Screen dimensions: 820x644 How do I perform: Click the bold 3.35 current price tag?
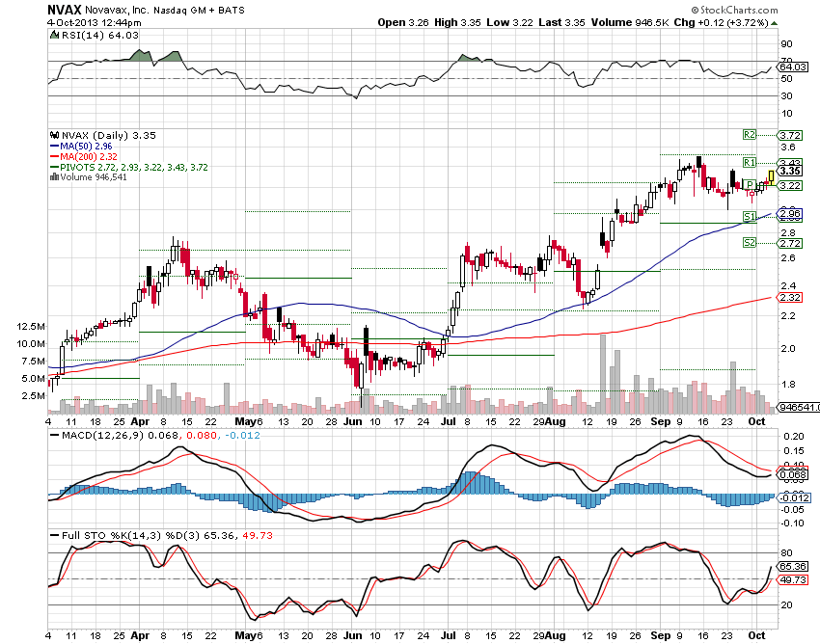(x=790, y=171)
